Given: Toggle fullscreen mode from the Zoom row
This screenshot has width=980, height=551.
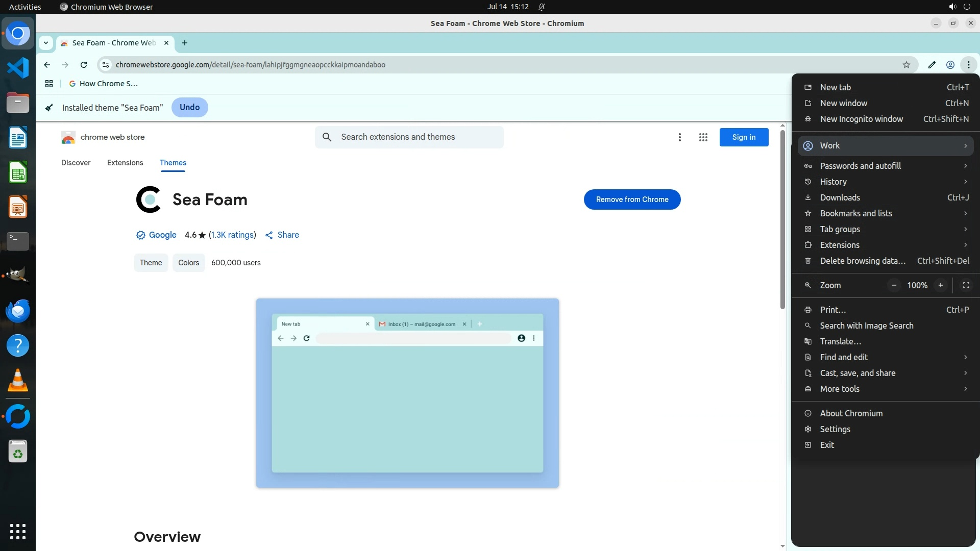Looking at the screenshot, I should 966,285.
